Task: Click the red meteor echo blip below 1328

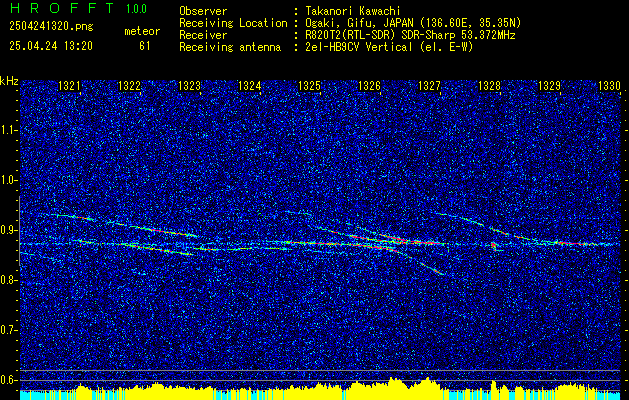Action: point(493,246)
